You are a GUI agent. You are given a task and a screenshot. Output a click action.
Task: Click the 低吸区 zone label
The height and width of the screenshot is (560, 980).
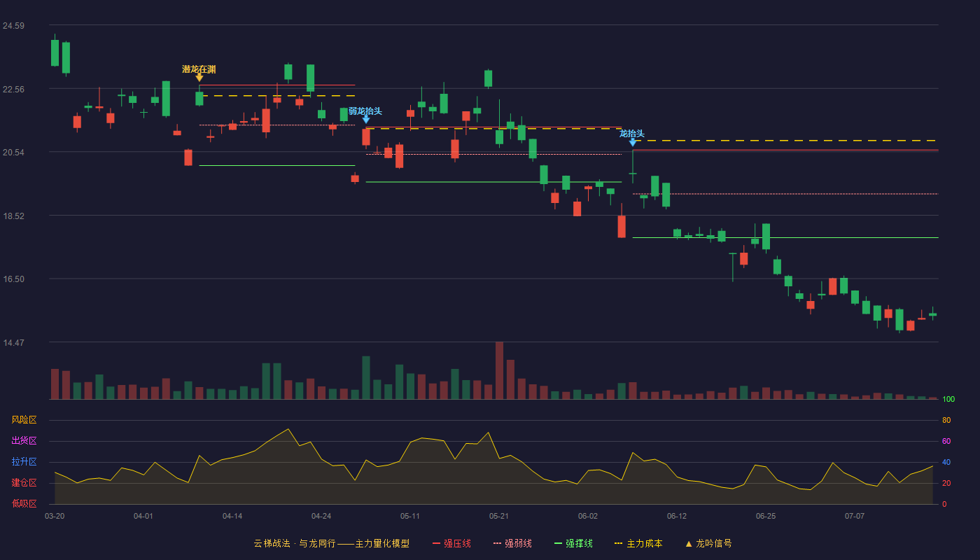pyautogui.click(x=24, y=503)
